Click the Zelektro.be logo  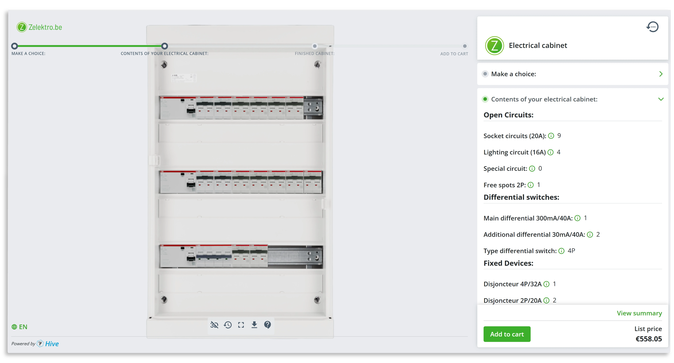(40, 27)
